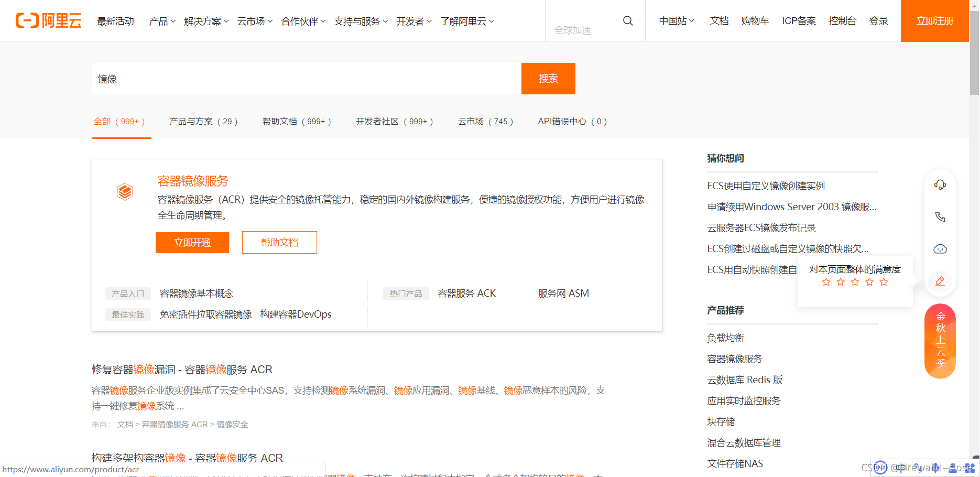Open the 控制台 link
980x477 pixels.
(842, 21)
